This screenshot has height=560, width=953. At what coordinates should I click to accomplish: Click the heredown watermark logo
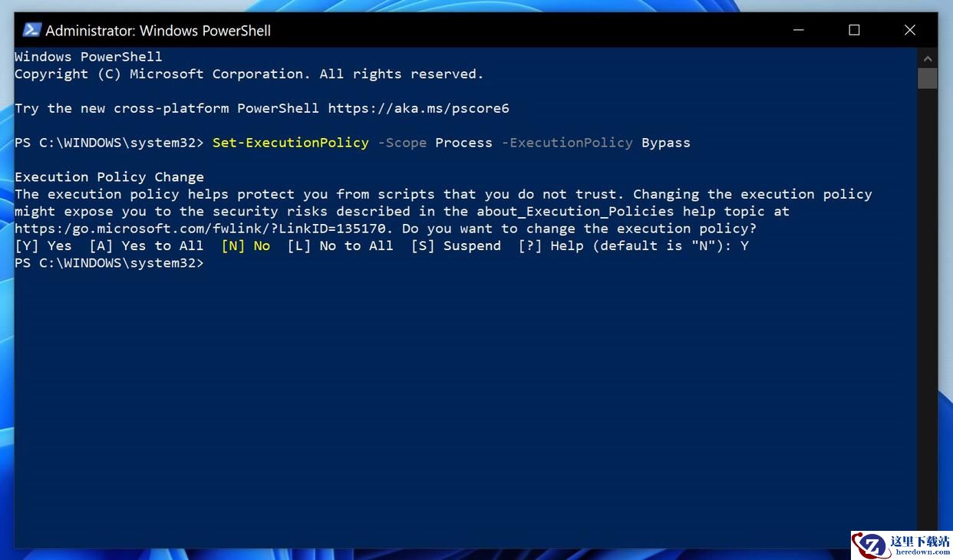click(x=902, y=545)
